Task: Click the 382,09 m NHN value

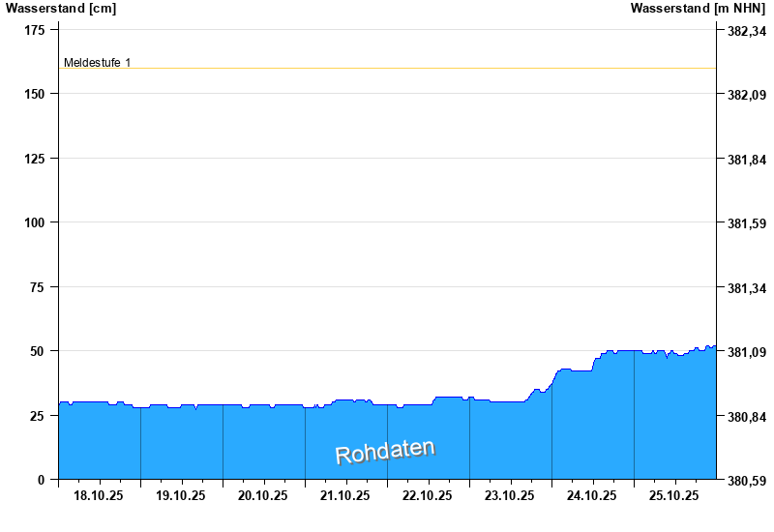Action: pos(747,95)
